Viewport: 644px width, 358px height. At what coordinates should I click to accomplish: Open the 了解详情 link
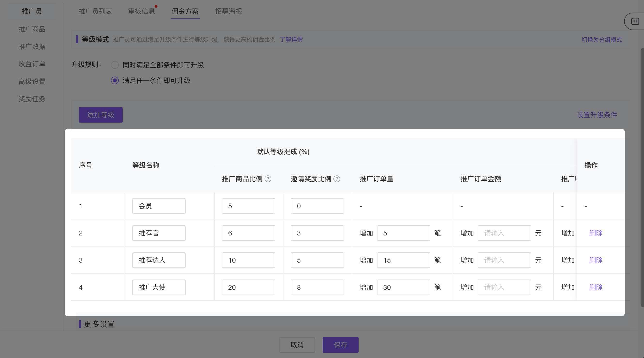pos(291,39)
